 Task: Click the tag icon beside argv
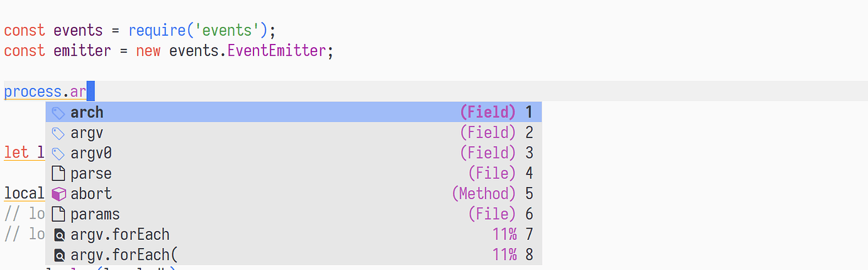pyautogui.click(x=58, y=133)
